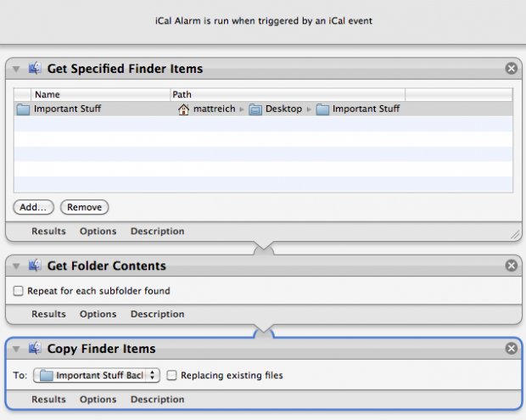Image resolution: width=526 pixels, height=420 pixels.
Task: Click the folder icon in the Name column row
Action: pyautogui.click(x=23, y=109)
